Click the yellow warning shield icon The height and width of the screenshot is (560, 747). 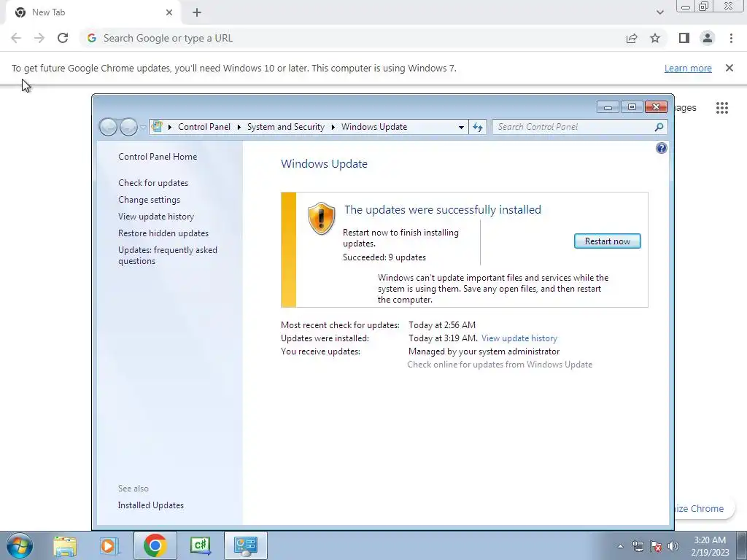pos(321,218)
